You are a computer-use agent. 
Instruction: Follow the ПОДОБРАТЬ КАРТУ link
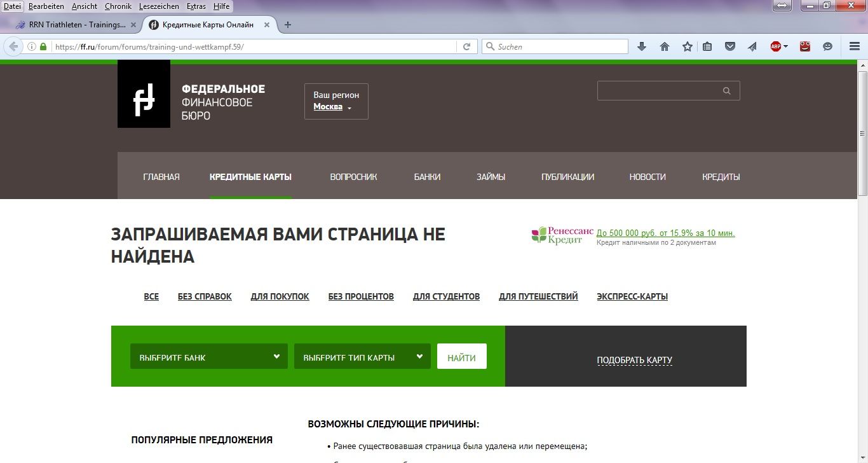(634, 360)
